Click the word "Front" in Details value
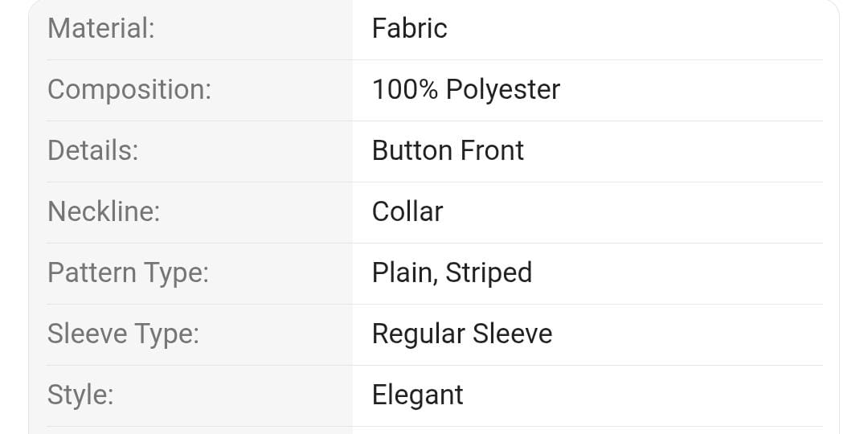The height and width of the screenshot is (434, 868). pyautogui.click(x=493, y=151)
